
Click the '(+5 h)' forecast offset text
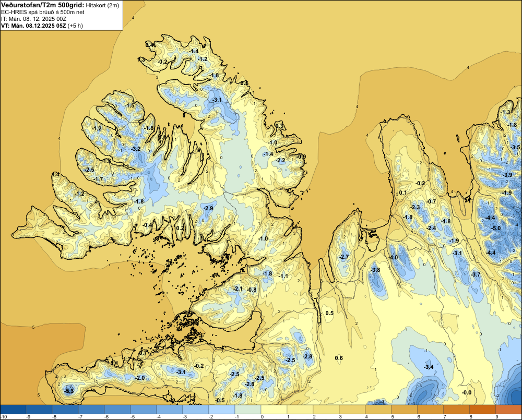pos(75,26)
